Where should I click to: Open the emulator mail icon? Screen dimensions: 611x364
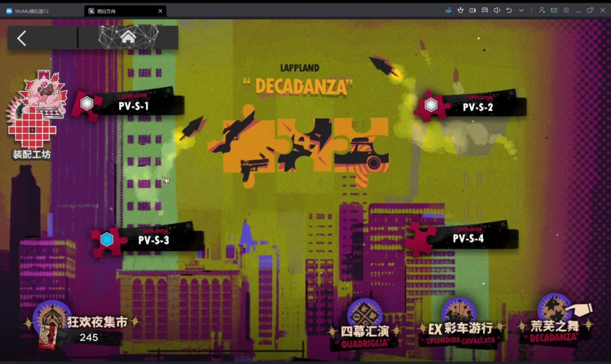point(554,11)
